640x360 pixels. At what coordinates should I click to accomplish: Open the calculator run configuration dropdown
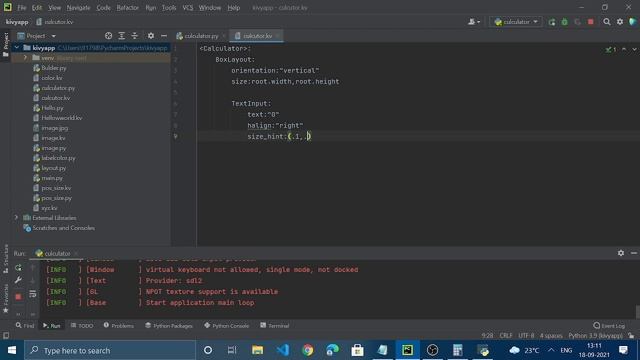pos(516,22)
